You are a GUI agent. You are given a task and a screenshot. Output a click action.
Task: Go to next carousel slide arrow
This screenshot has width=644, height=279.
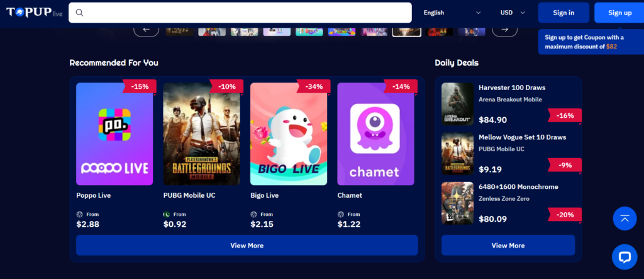(x=505, y=30)
